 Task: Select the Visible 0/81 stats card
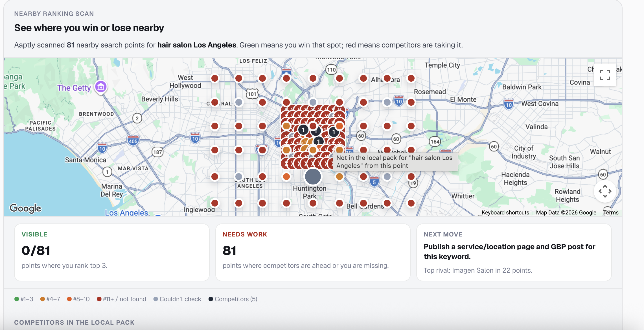112,252
